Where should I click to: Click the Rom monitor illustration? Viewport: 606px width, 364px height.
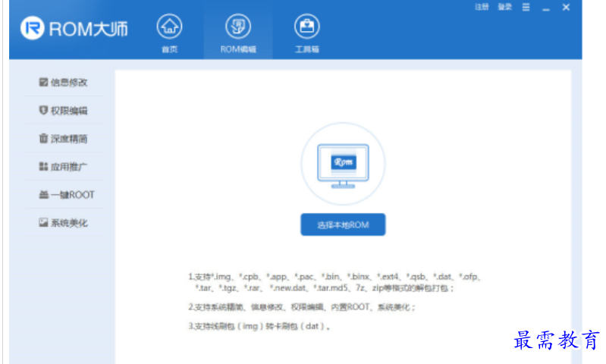pos(343,164)
